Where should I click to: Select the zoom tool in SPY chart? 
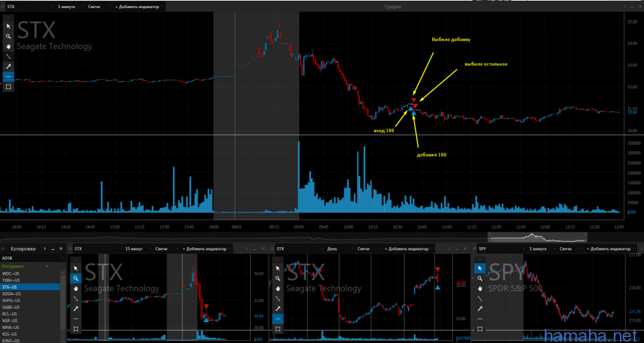[480, 278]
